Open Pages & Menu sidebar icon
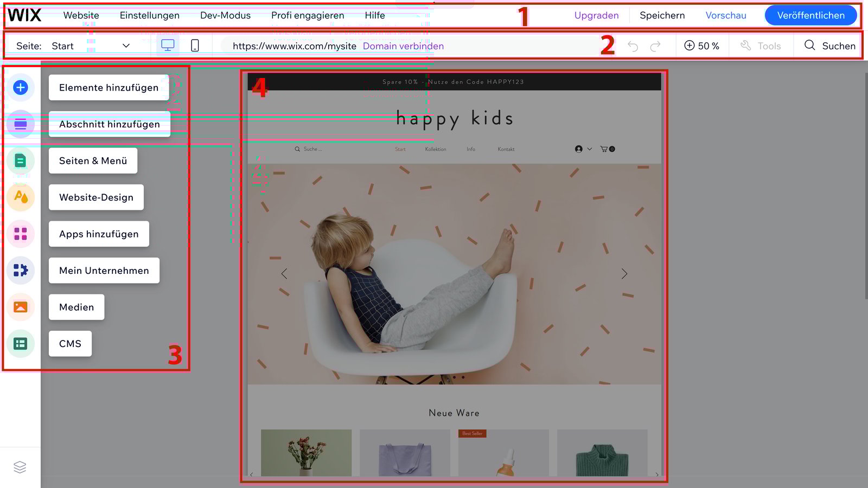The width and height of the screenshot is (868, 488). click(21, 161)
